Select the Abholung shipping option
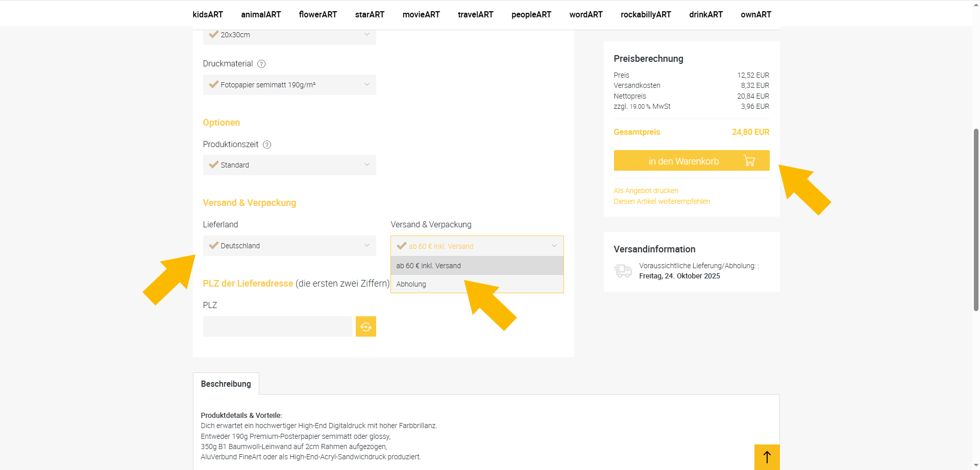Viewport: 980px width, 470px height. (411, 284)
